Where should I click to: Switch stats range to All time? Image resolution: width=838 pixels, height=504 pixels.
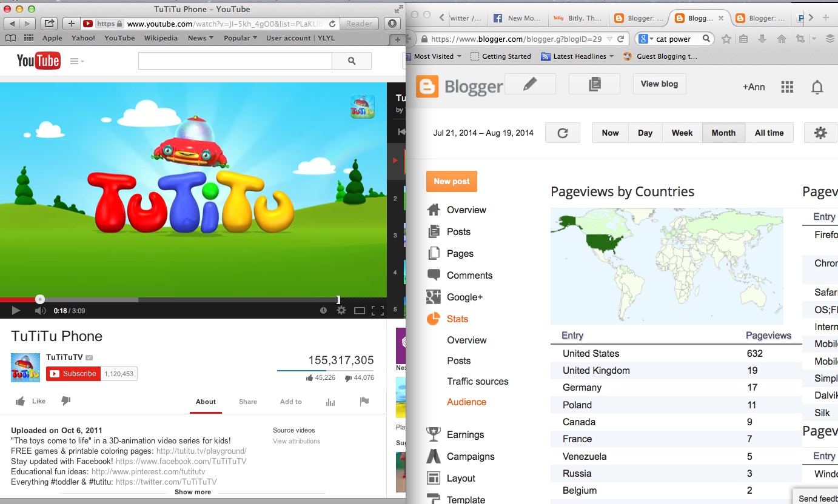769,133
